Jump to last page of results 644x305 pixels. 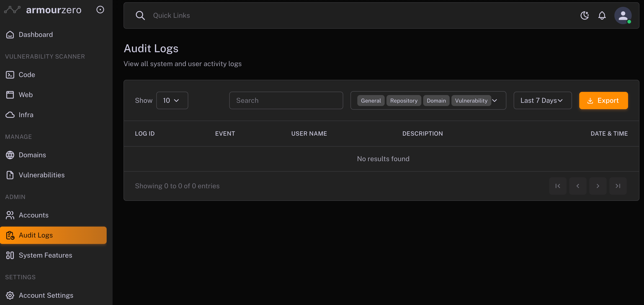coord(618,186)
